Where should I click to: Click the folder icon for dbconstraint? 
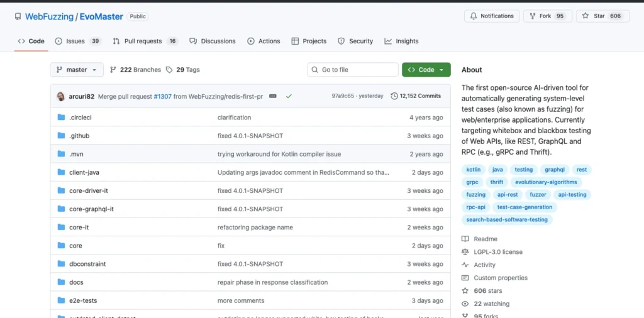tap(62, 264)
